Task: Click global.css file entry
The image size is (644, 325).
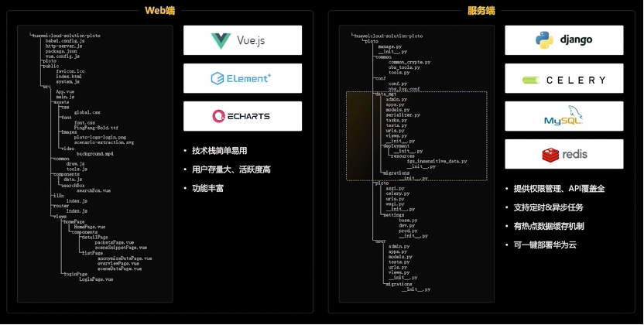Action: (87, 112)
